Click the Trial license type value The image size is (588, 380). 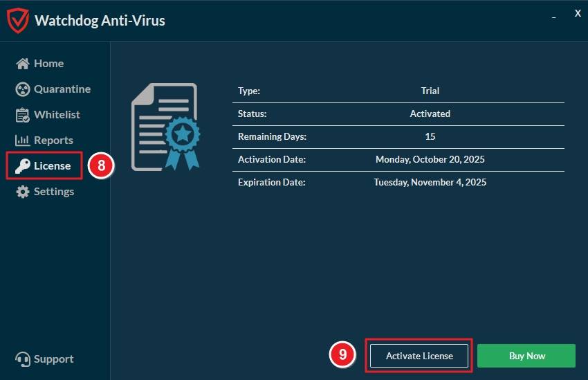(430, 91)
